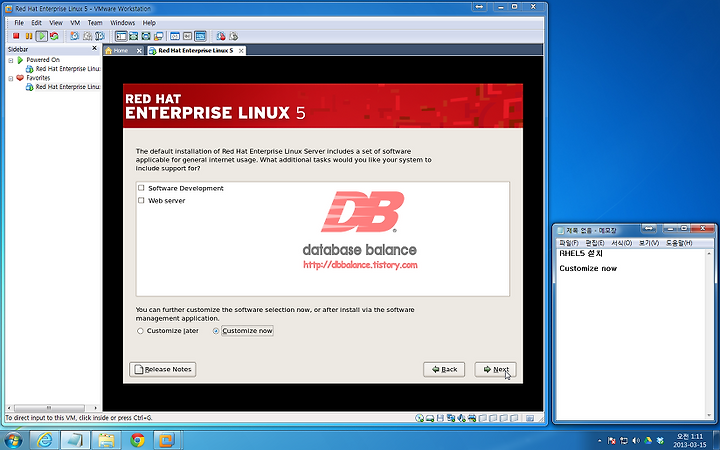Click the VMware Workstation taskbar icon
Screen dimensions: 720x450
click(x=167, y=440)
